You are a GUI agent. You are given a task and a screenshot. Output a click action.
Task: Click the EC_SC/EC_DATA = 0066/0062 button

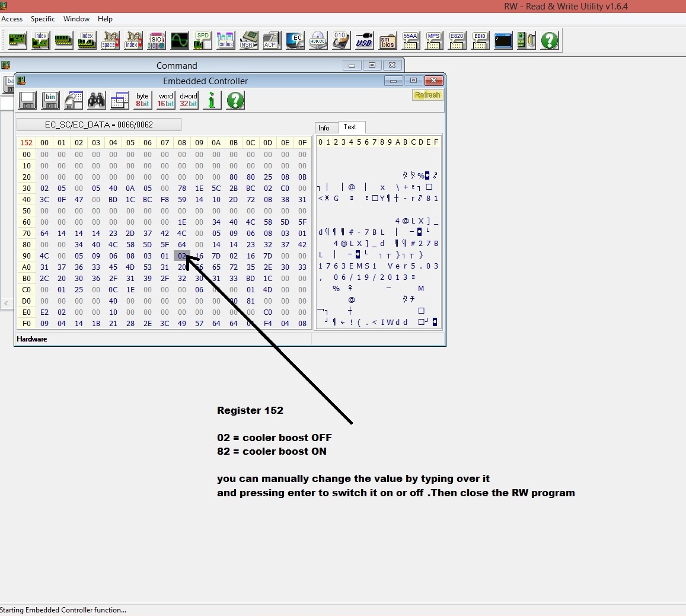(x=99, y=125)
